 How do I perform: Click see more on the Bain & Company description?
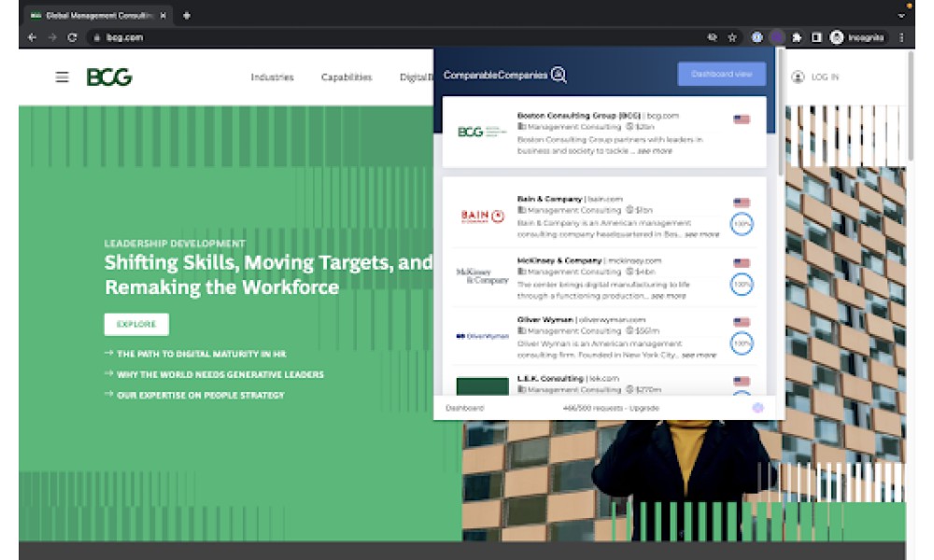click(x=701, y=234)
